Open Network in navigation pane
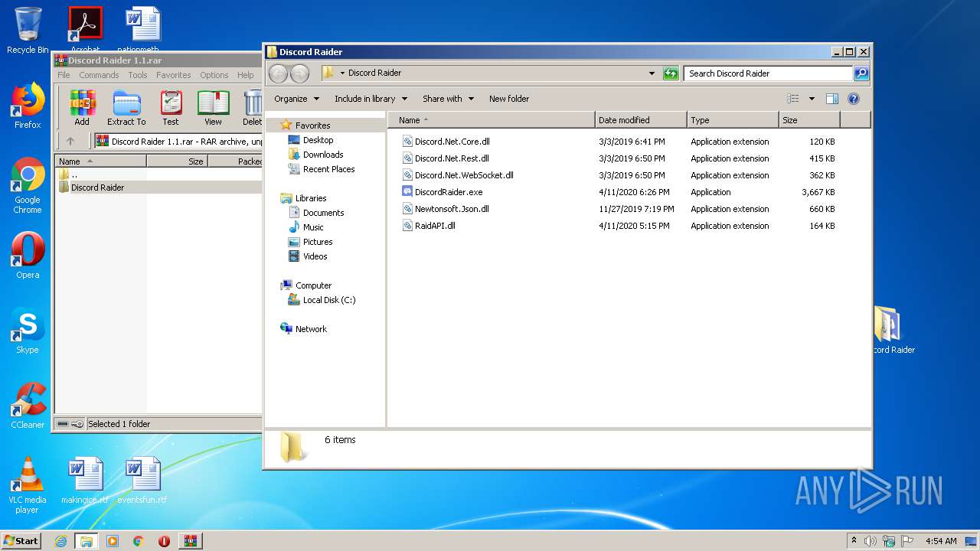Screen dimensions: 980x551 tap(311, 329)
